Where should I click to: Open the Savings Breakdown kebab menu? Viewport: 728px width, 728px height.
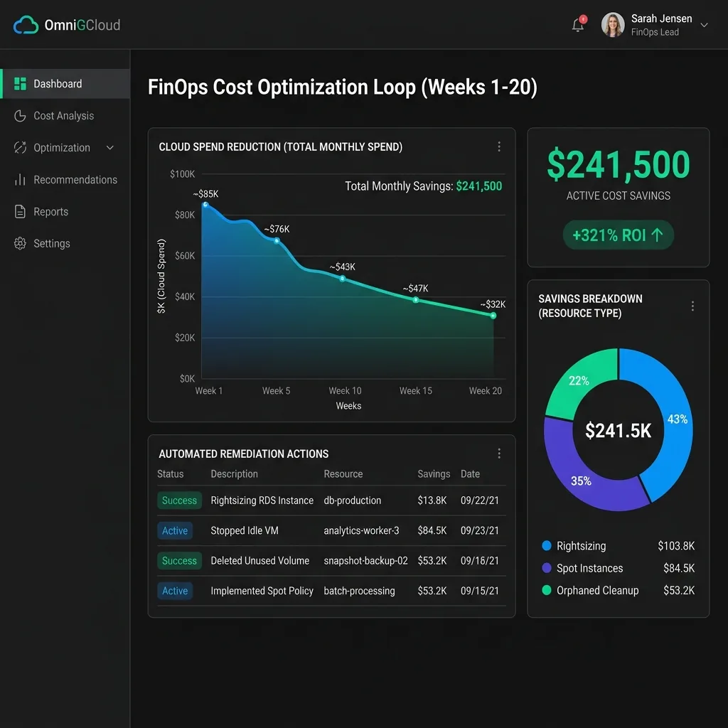pos(692,306)
